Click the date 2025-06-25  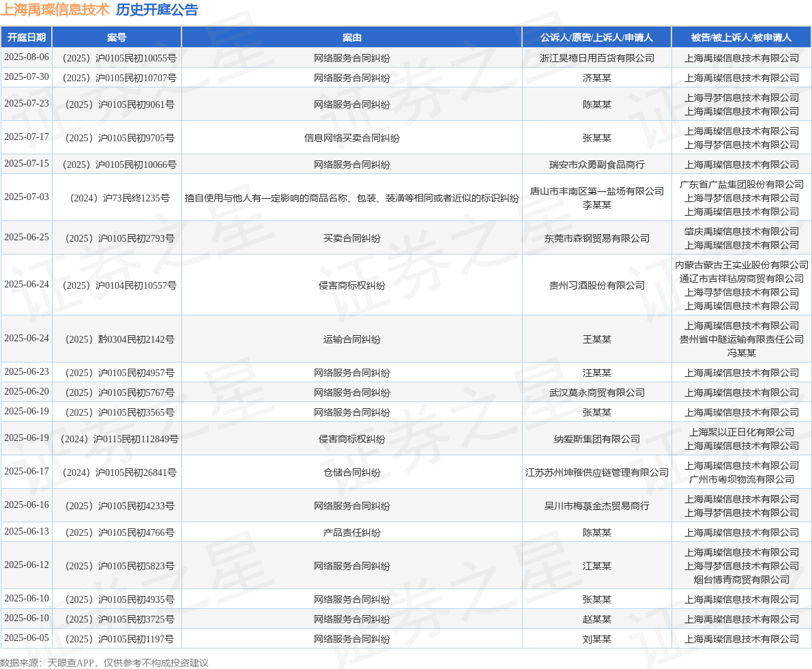point(27,238)
